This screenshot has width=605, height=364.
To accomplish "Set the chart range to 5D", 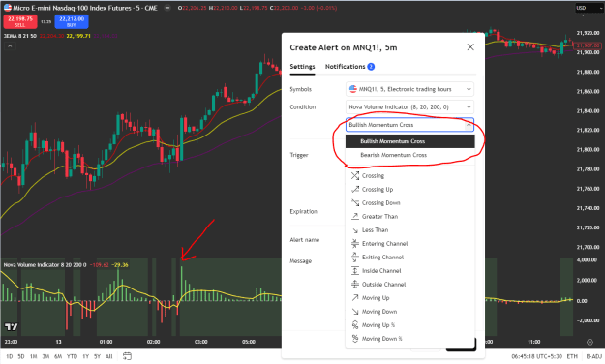I will pos(21,356).
